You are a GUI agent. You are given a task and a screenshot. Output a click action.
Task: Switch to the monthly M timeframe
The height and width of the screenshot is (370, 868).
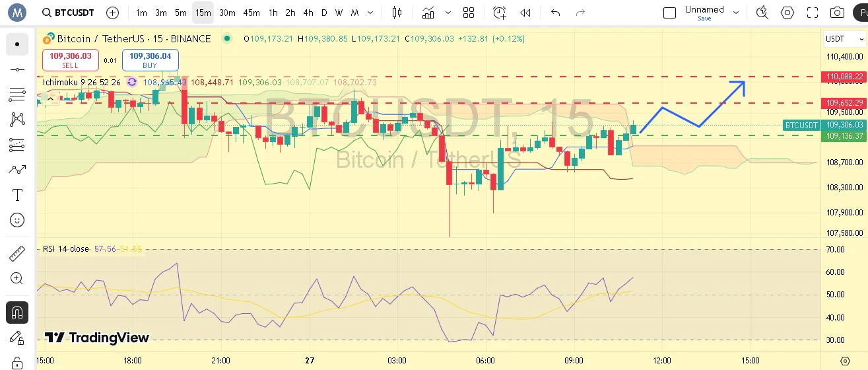tap(355, 13)
